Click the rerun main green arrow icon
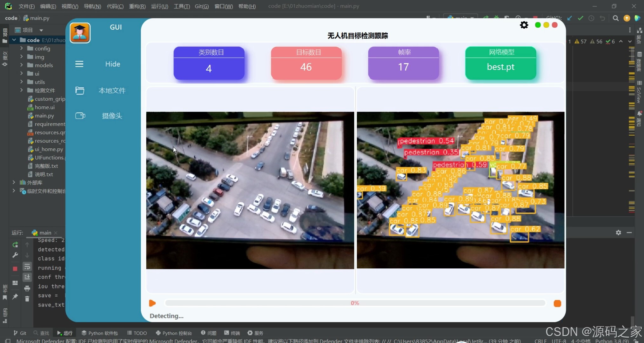 [x=15, y=245]
